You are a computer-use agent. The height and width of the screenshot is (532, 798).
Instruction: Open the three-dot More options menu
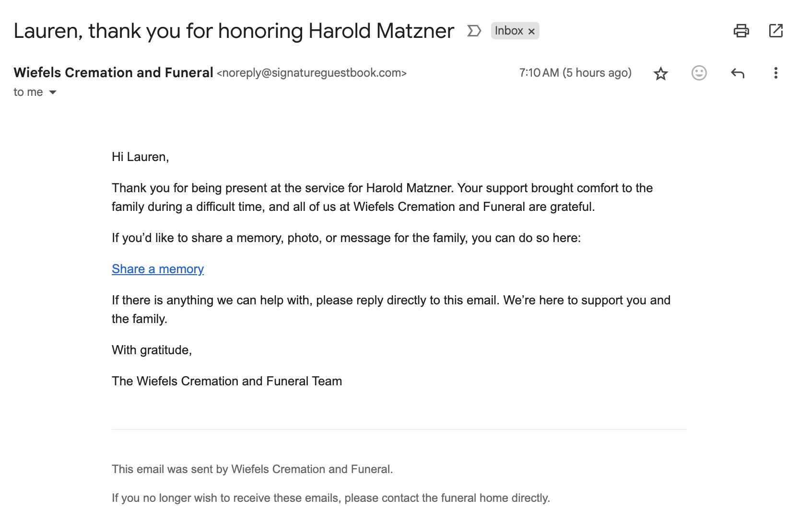tap(775, 73)
